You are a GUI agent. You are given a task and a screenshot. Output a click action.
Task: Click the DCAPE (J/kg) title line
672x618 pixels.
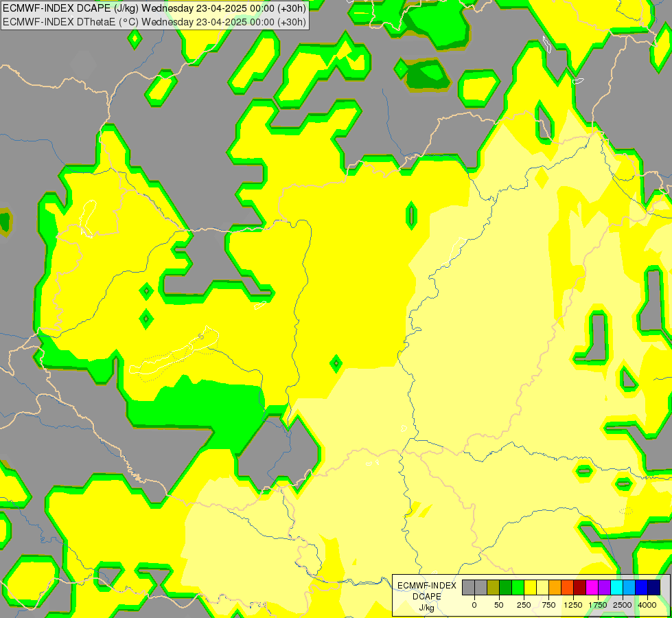[154, 8]
